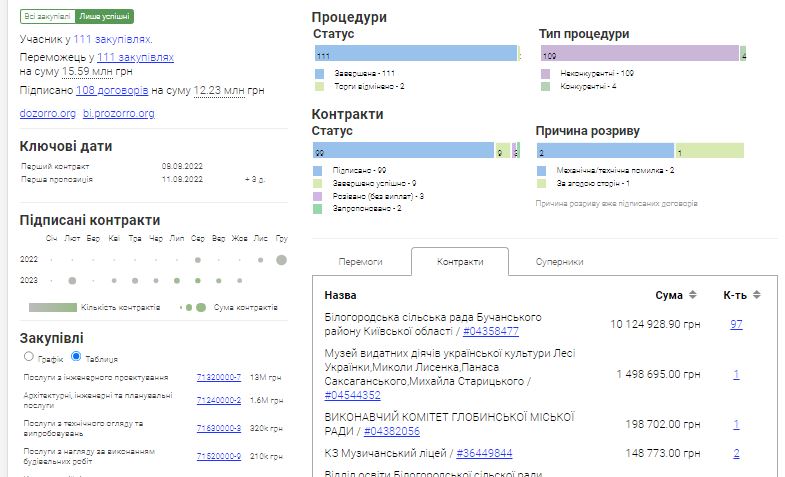Viewport: 785px width, 477px height.
Task: Open the bi.prozorro.org link
Action: [x=119, y=113]
